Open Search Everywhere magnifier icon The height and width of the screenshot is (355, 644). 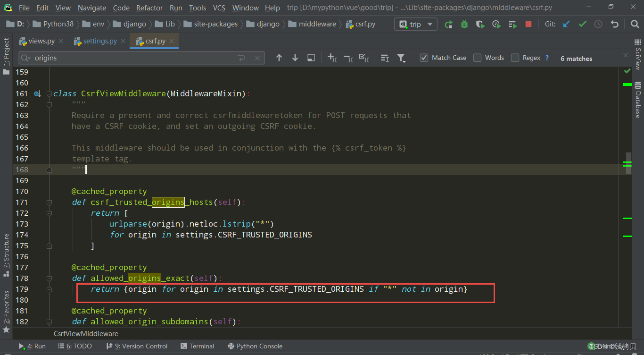tap(635, 24)
